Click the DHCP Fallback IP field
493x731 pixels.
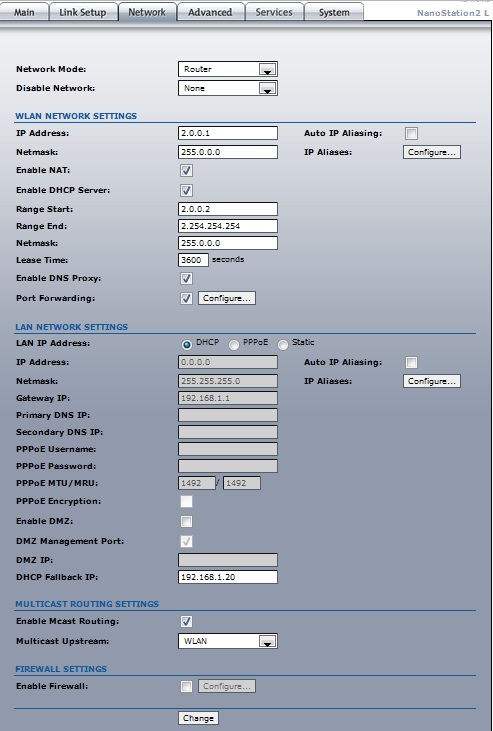[228, 577]
